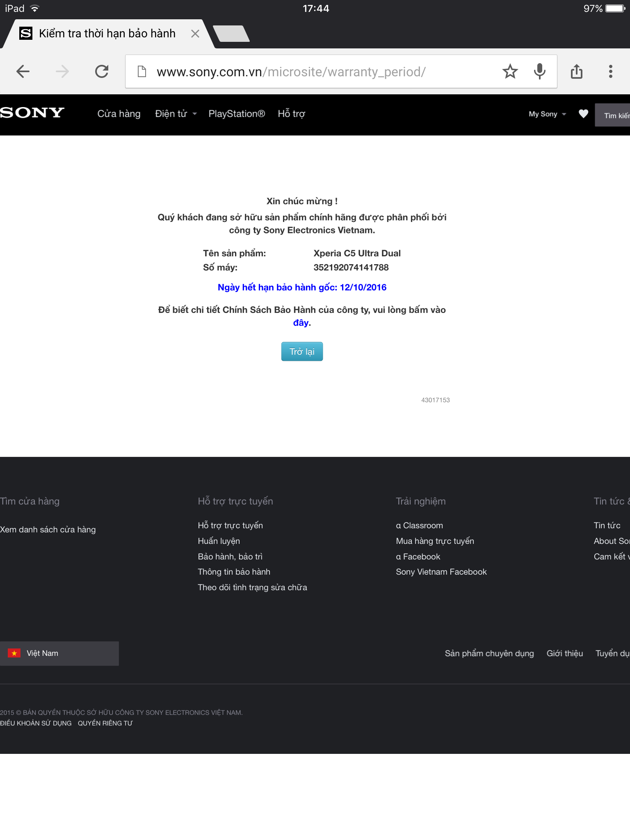Open the Thông tin bảo hành link
This screenshot has width=630, height=840.
tap(234, 572)
